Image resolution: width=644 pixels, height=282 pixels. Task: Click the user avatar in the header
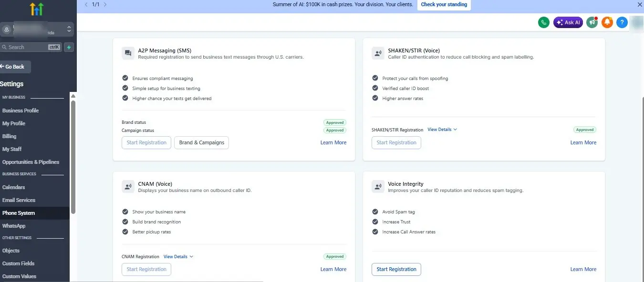point(637,22)
